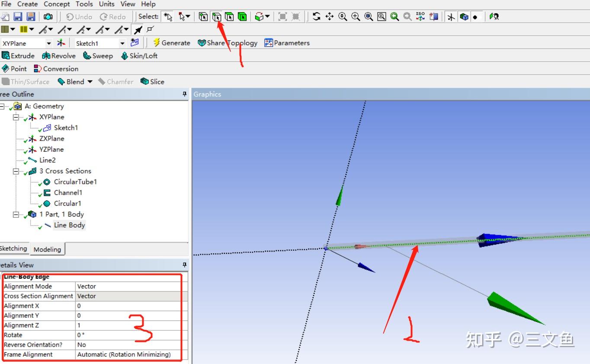
Task: Toggle Display Vertices icon
Action: (x=150, y=29)
